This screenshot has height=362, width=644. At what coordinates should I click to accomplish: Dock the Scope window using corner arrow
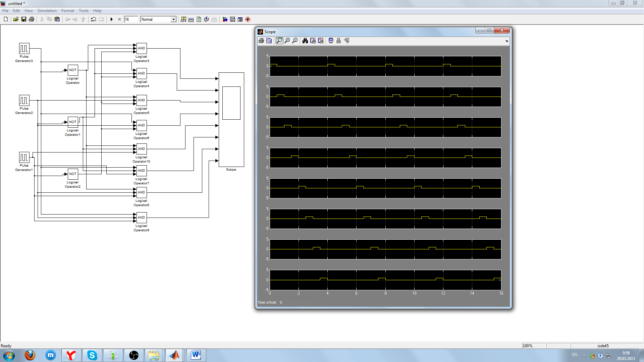pos(506,41)
